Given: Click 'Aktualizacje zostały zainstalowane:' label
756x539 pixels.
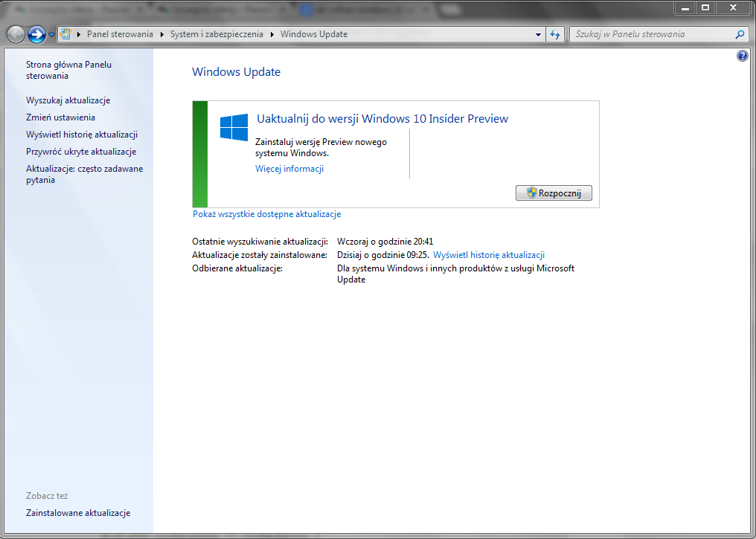Looking at the screenshot, I should [260, 255].
